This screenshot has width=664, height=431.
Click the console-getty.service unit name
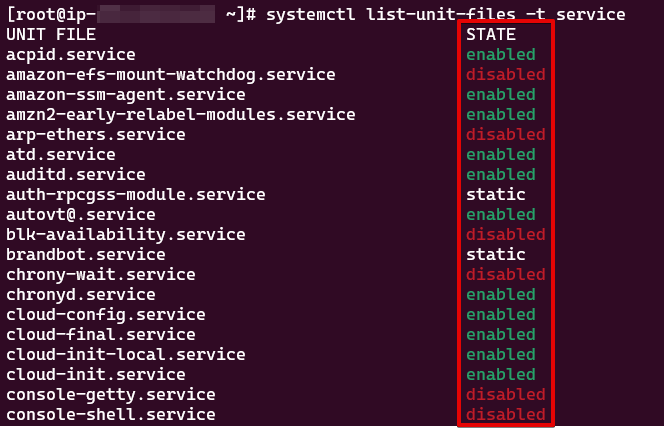tap(111, 395)
